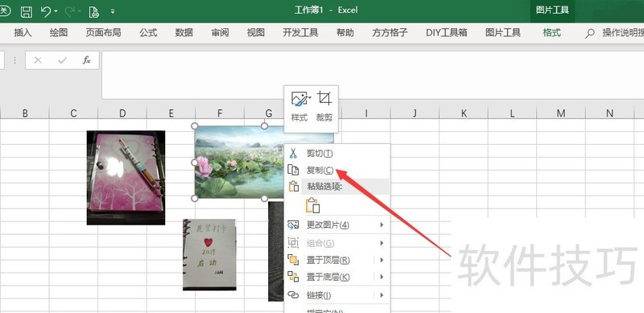644x313 pixels.
Task: Select the handwritten 2017 card picture
Action: [209, 255]
